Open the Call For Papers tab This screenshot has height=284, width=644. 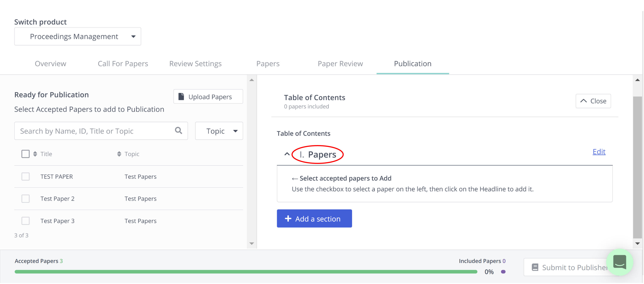pos(123,64)
